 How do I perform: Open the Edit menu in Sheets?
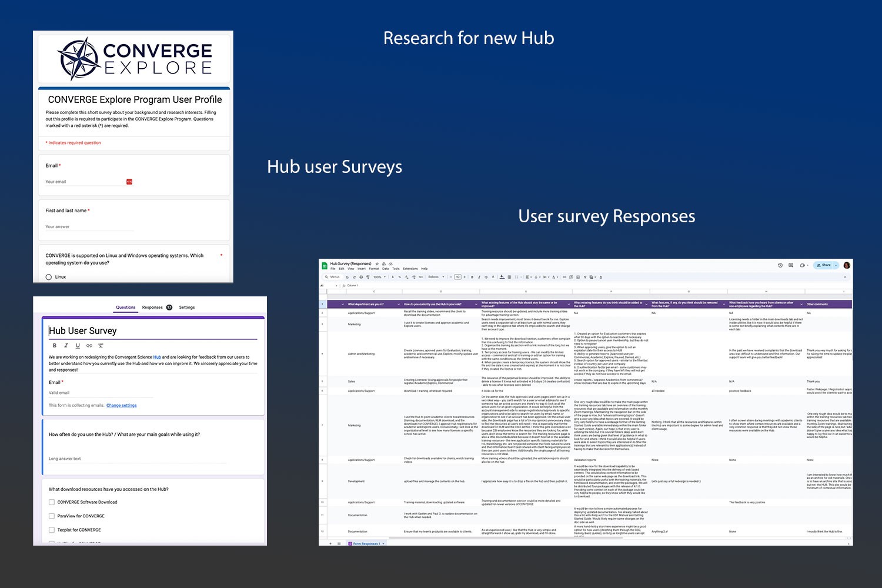coord(342,269)
